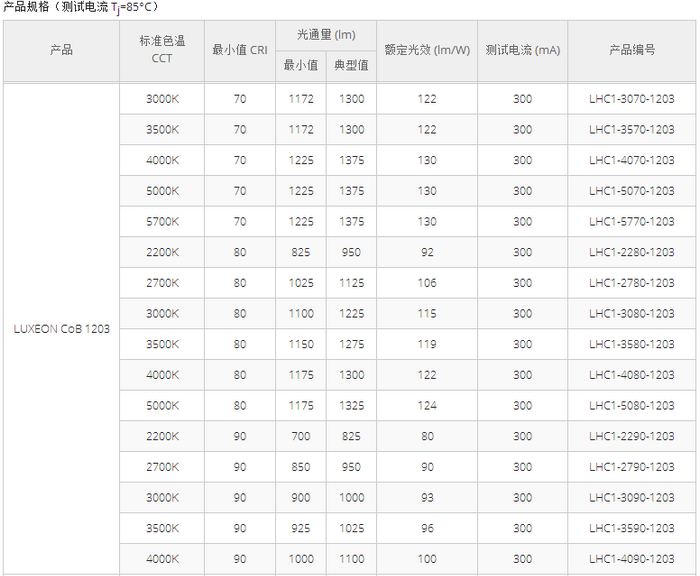The height and width of the screenshot is (576, 700).
Task: Click 2200K cell in the CRI 80 row
Action: point(162,252)
